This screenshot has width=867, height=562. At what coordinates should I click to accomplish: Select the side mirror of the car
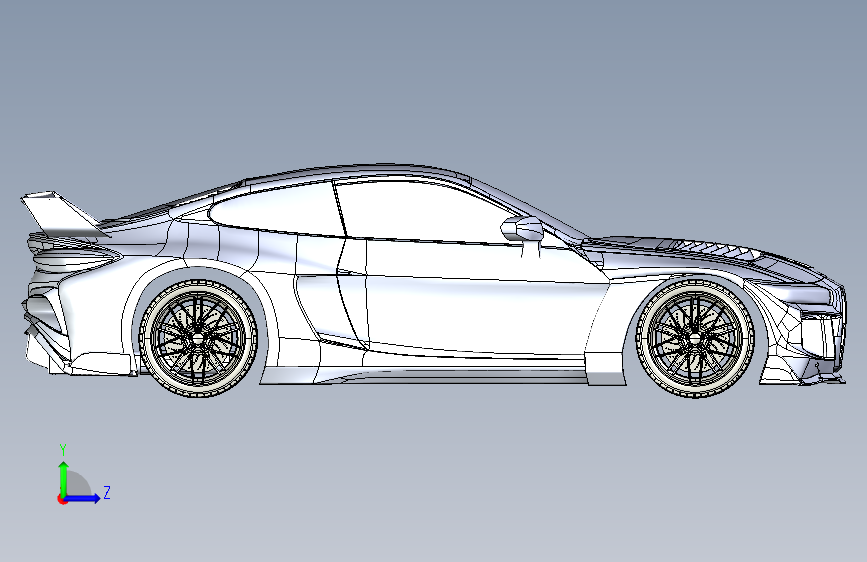click(x=523, y=228)
